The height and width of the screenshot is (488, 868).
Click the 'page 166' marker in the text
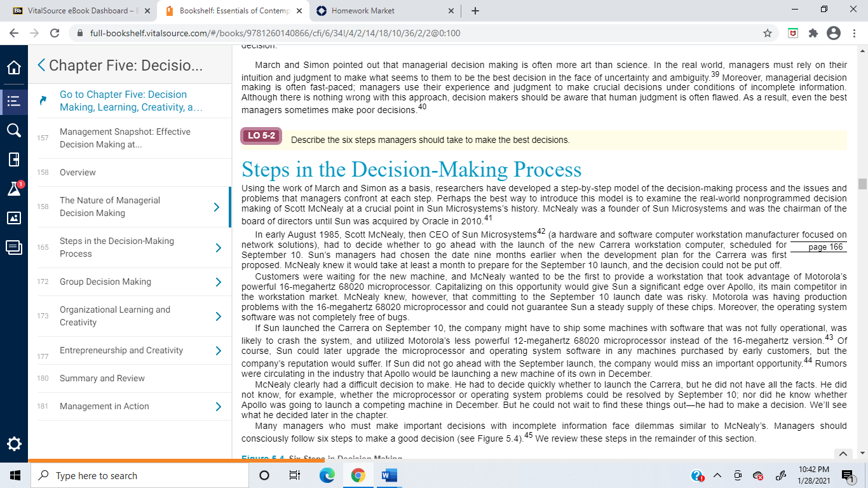pos(825,247)
